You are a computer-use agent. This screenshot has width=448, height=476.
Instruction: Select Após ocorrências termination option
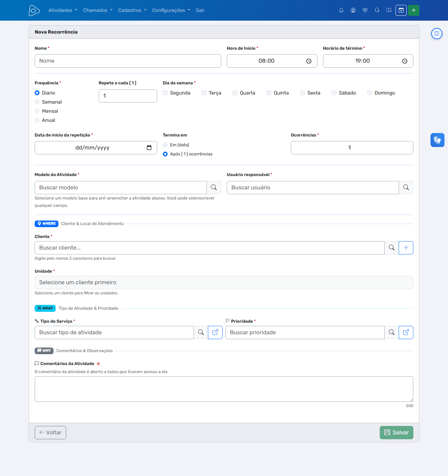pos(165,154)
